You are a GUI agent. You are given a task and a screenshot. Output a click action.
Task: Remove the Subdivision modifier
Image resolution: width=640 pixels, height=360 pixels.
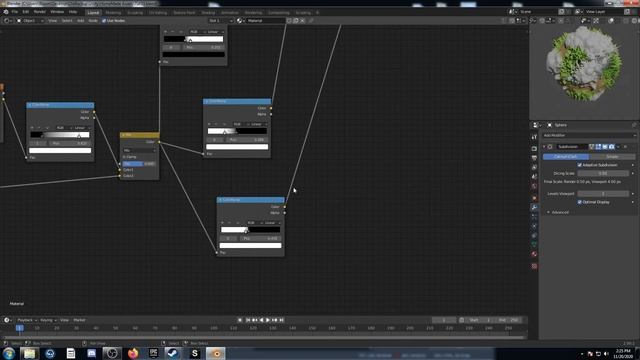point(625,147)
